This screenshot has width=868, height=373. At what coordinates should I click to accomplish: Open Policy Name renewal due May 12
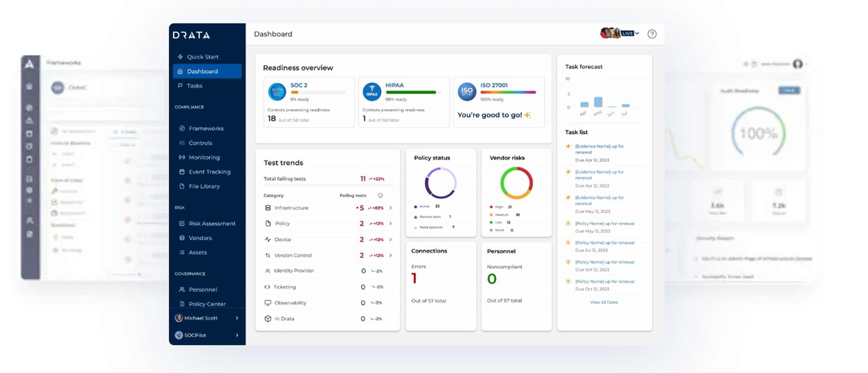(605, 223)
